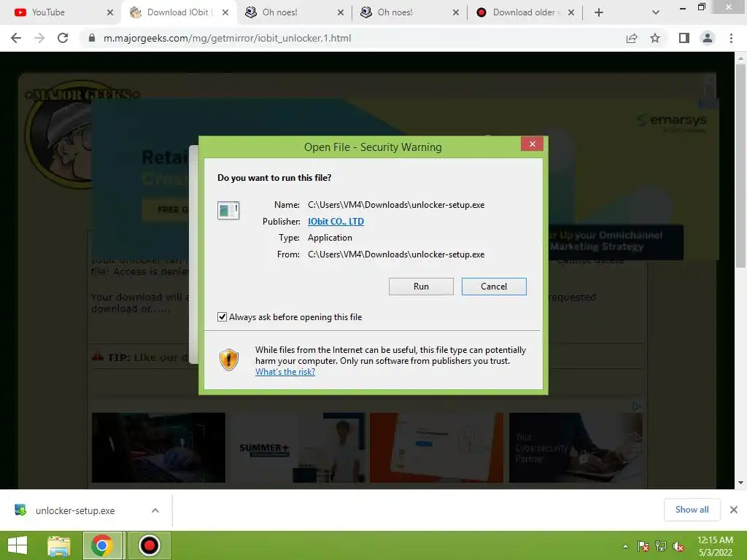Switch to the Download IObit tab
Screen dimensions: 747x560
pos(177,12)
